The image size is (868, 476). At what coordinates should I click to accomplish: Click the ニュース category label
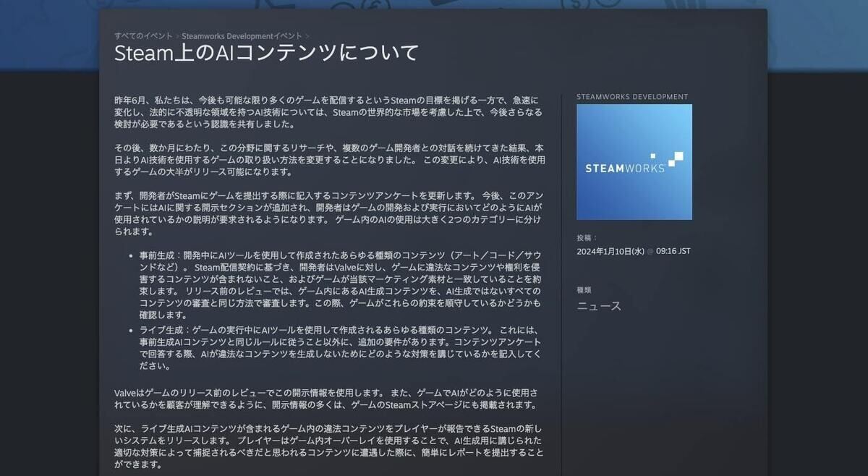point(599,306)
